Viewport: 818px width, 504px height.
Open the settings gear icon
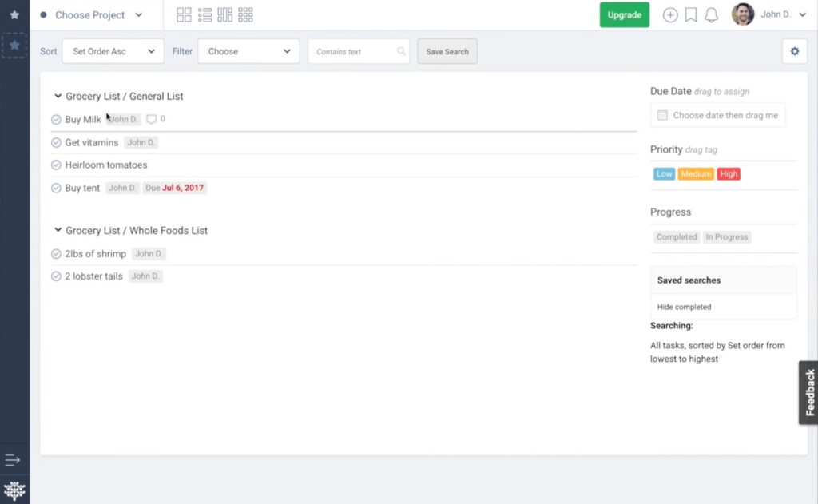click(x=794, y=51)
